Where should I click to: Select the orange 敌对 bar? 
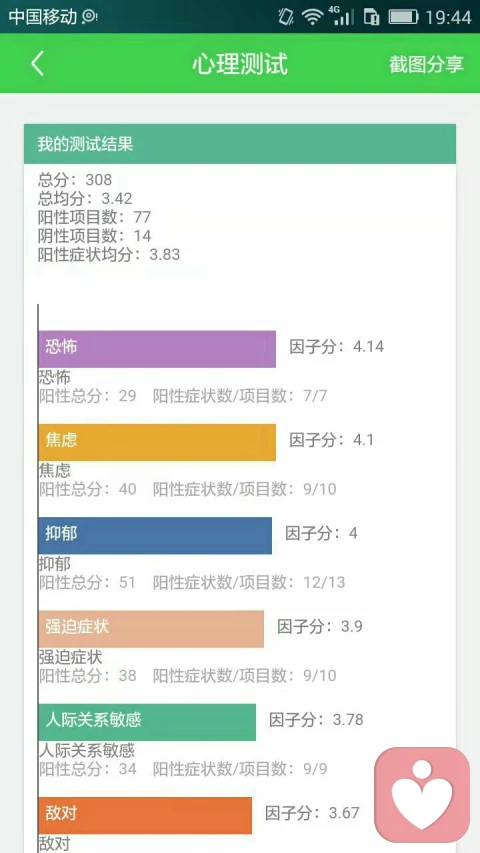[145, 815]
